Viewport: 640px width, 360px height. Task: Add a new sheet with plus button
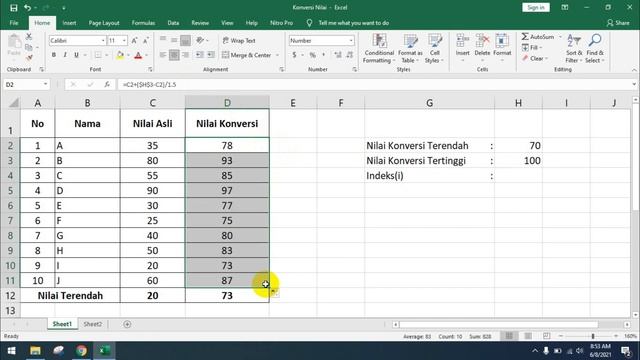[x=127, y=324]
